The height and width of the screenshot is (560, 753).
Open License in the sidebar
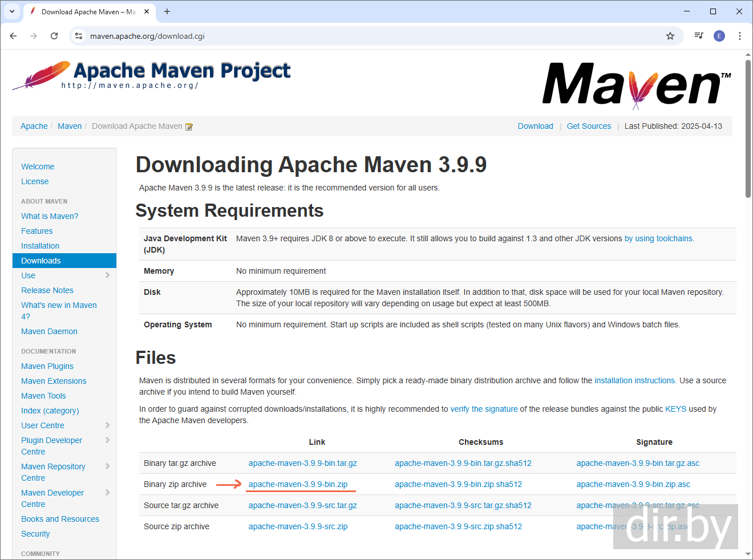click(35, 181)
